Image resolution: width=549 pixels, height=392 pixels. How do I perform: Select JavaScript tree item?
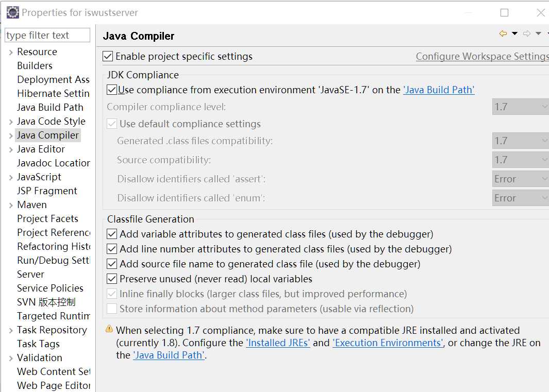point(39,177)
